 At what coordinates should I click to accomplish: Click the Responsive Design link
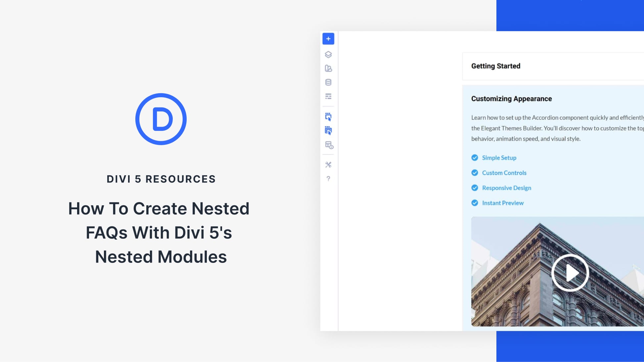tap(506, 188)
